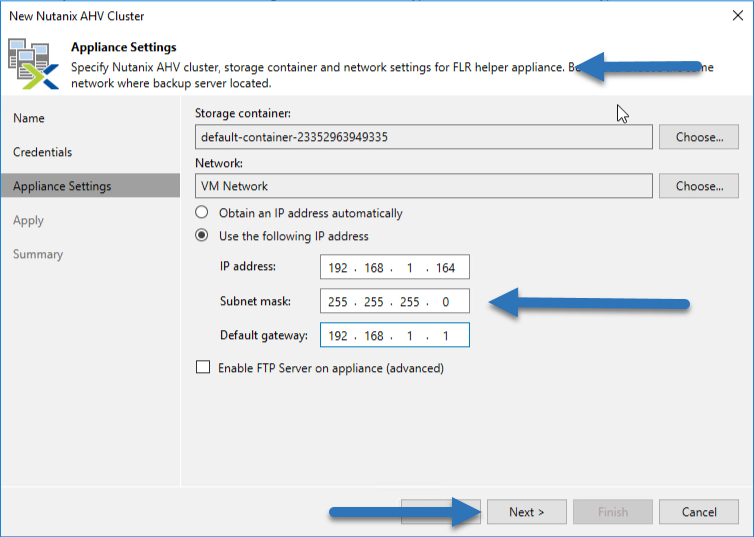Choose a network for the appliance

[x=699, y=186]
